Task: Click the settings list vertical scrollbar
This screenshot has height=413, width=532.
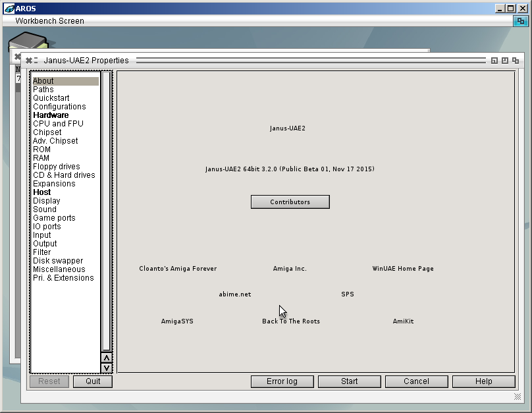Action: pyautogui.click(x=107, y=211)
